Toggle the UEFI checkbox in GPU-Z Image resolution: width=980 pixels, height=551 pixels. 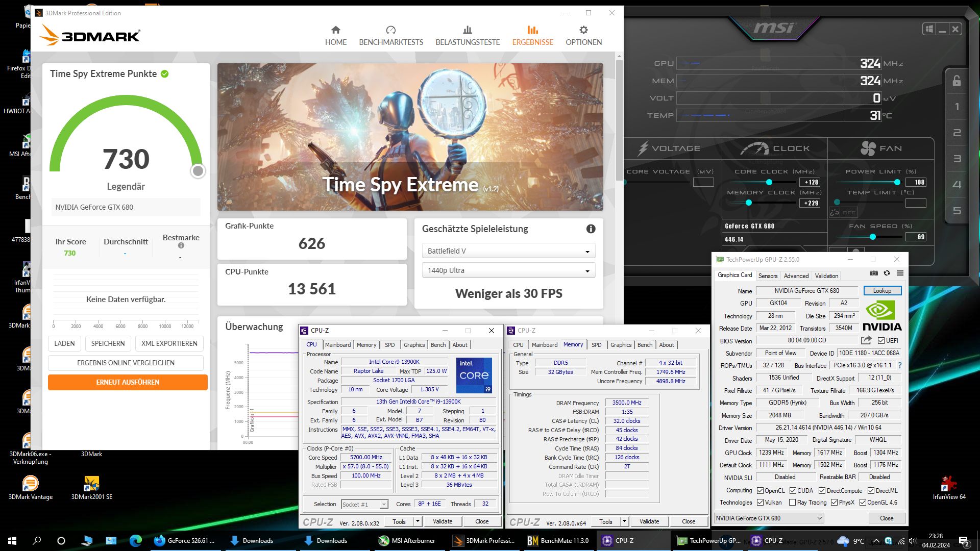(x=881, y=341)
